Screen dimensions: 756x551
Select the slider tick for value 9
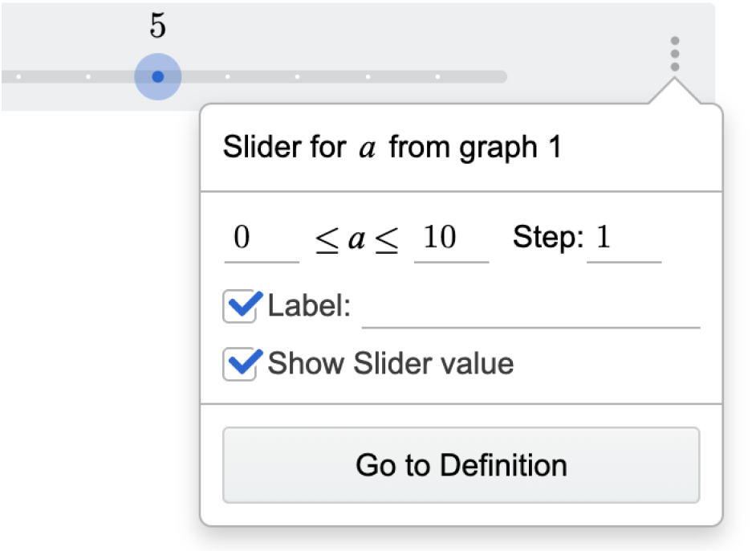point(437,77)
